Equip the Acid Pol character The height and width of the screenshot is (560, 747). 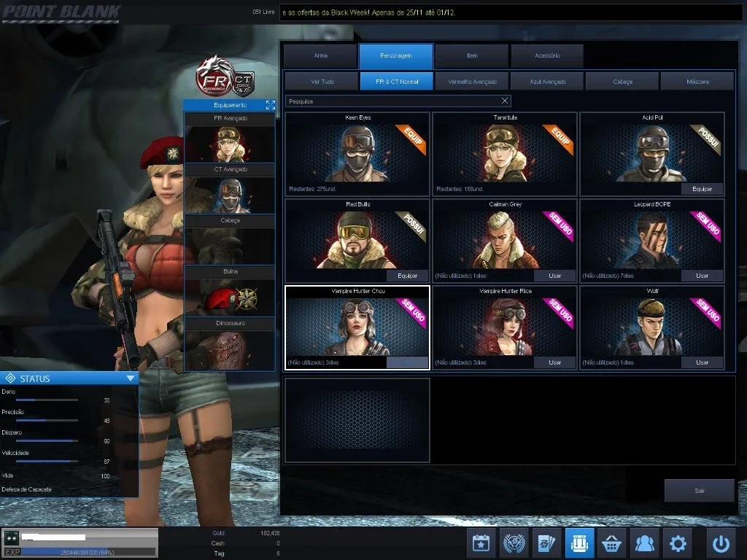tap(702, 189)
